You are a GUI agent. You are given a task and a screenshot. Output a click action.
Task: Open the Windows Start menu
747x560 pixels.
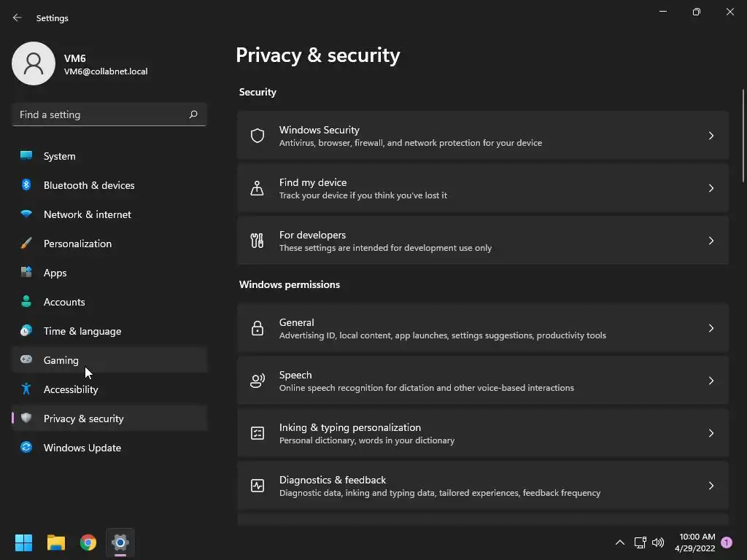(x=23, y=542)
